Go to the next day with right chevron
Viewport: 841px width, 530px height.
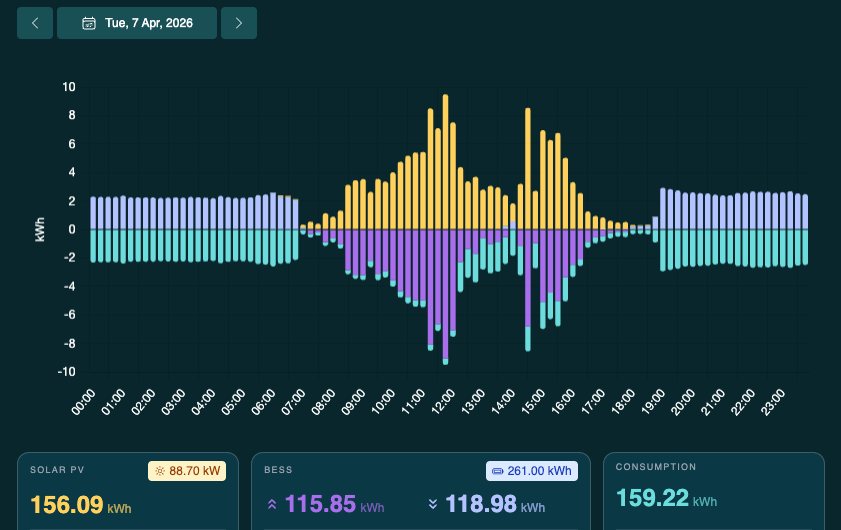tap(239, 23)
